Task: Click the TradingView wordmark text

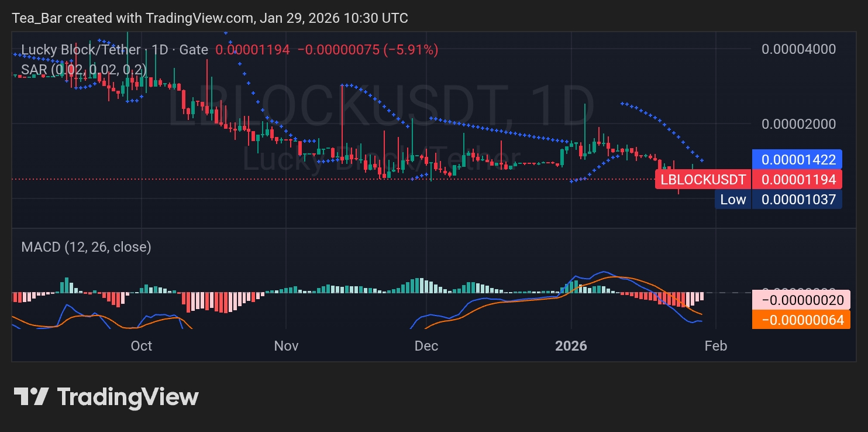Action: 128,397
